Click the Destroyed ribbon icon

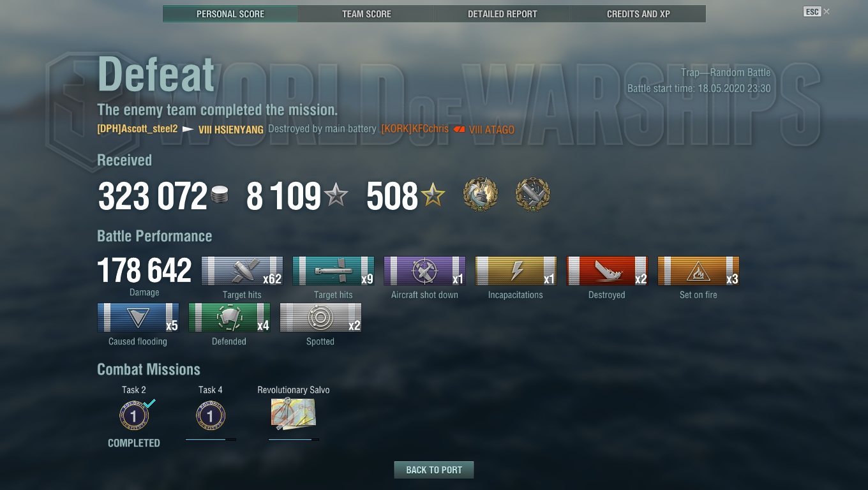[x=607, y=271]
